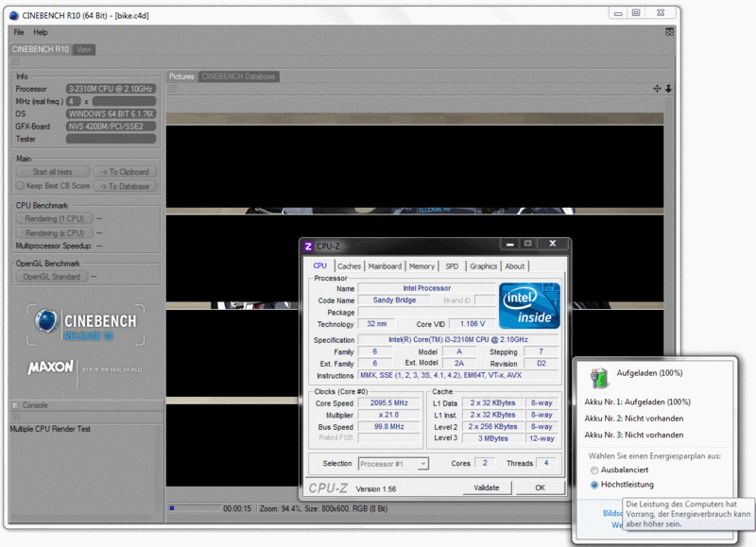This screenshot has height=547, width=756.
Task: Click the Validate button in CPU-Z
Action: click(x=487, y=487)
